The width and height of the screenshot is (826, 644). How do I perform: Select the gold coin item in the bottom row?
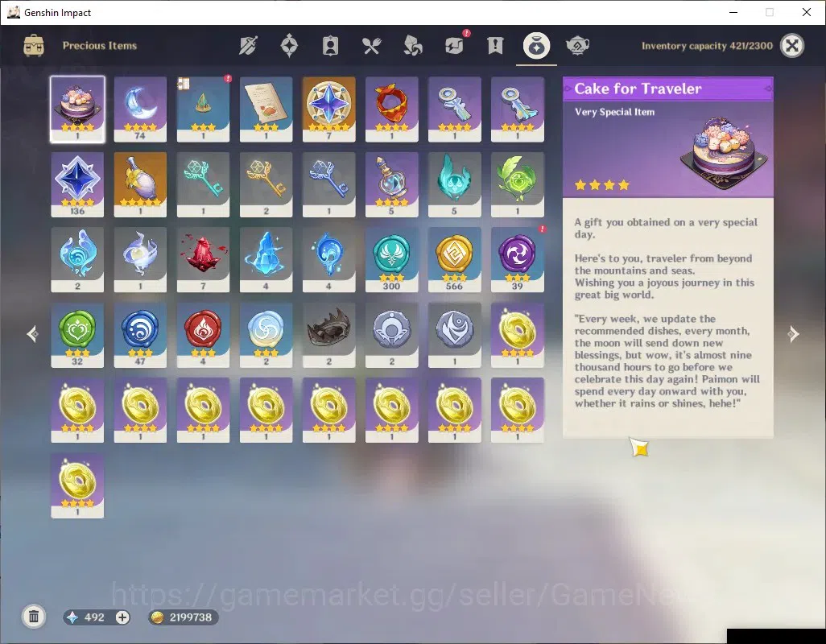(77, 485)
